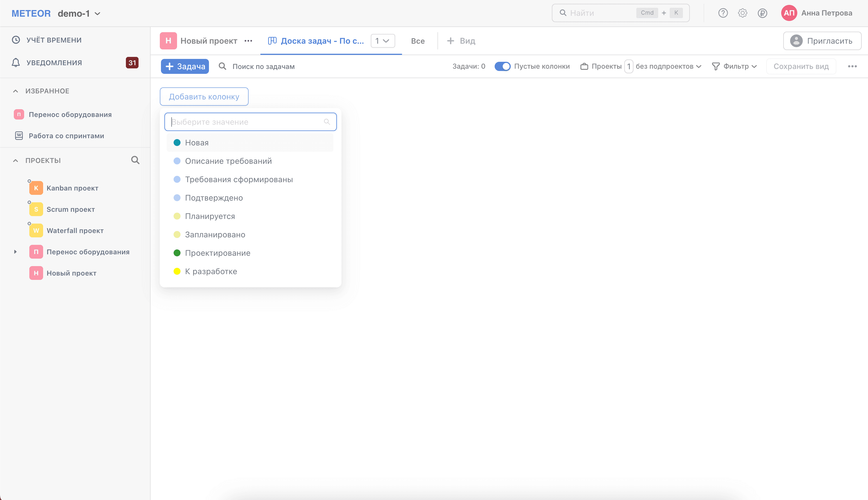The height and width of the screenshot is (500, 868).
Task: Open the project three-dots menu next to Новый проект
Action: click(248, 41)
